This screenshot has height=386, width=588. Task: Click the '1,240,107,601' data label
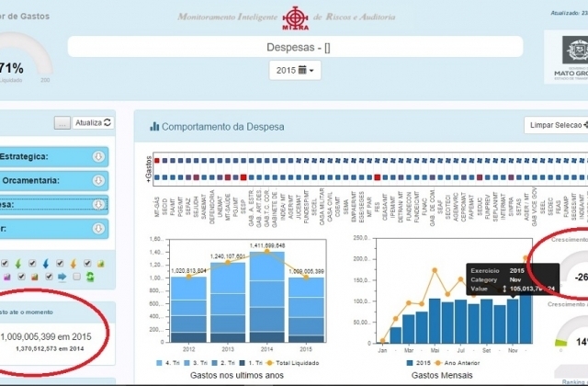[x=228, y=256]
